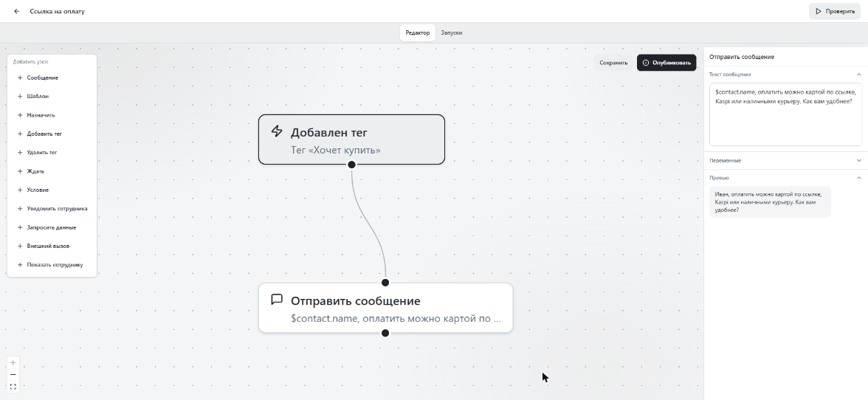
Task: Fit canvas to view icon
Action: 13,387
